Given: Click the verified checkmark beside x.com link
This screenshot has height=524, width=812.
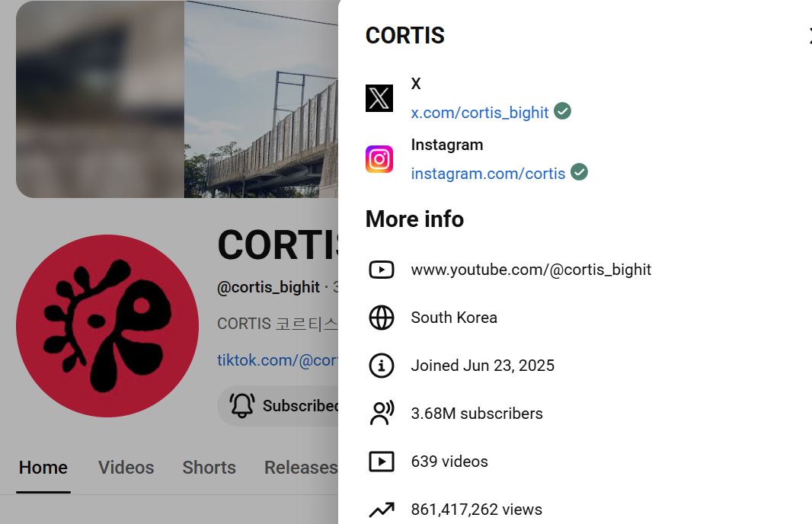Looking at the screenshot, I should [562, 110].
